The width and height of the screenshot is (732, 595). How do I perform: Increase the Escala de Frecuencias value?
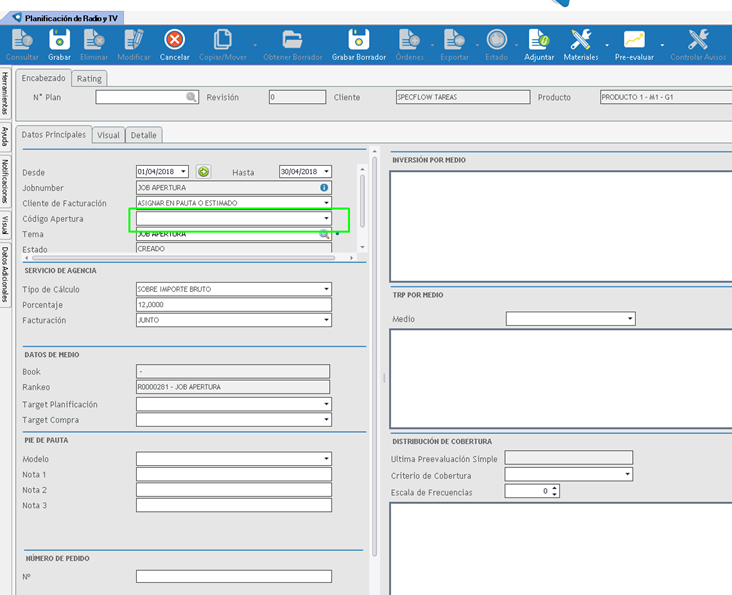pos(555,488)
